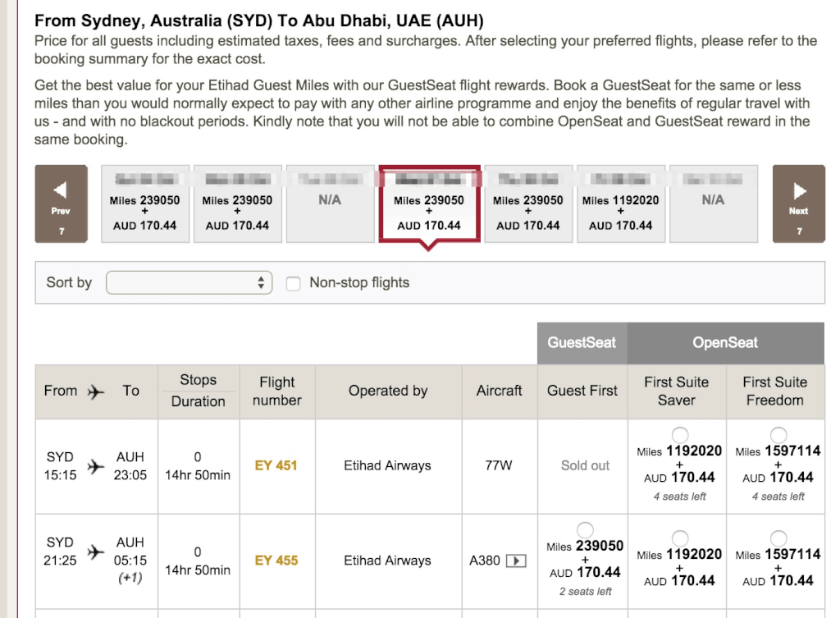This screenshot has height=618, width=840.
Task: Click Sydney to Abu Dhabi heading
Action: [x=259, y=21]
